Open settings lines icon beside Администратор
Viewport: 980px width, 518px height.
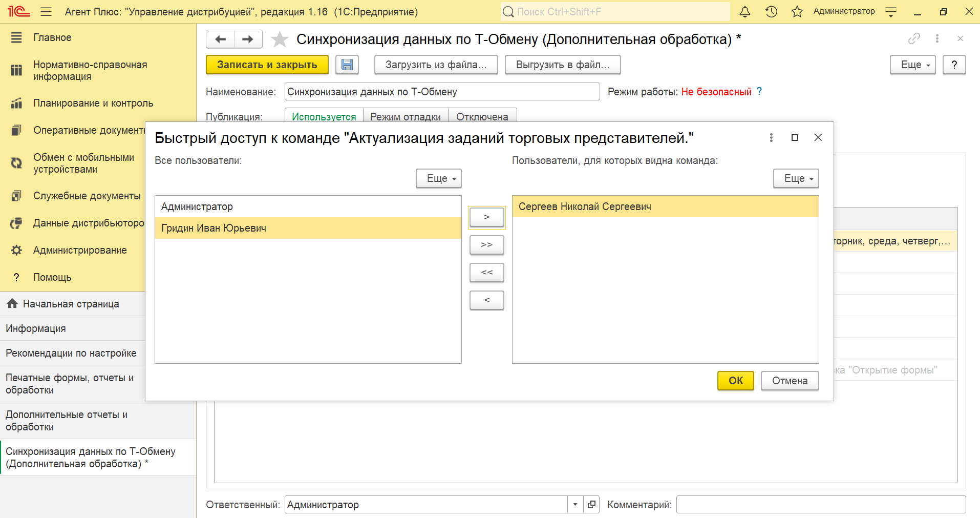click(891, 11)
